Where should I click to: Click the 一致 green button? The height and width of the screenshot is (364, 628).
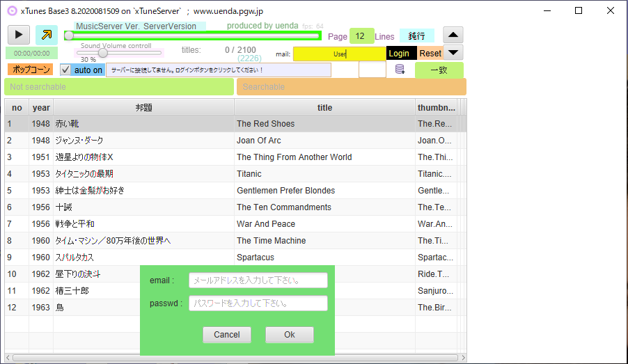[439, 70]
